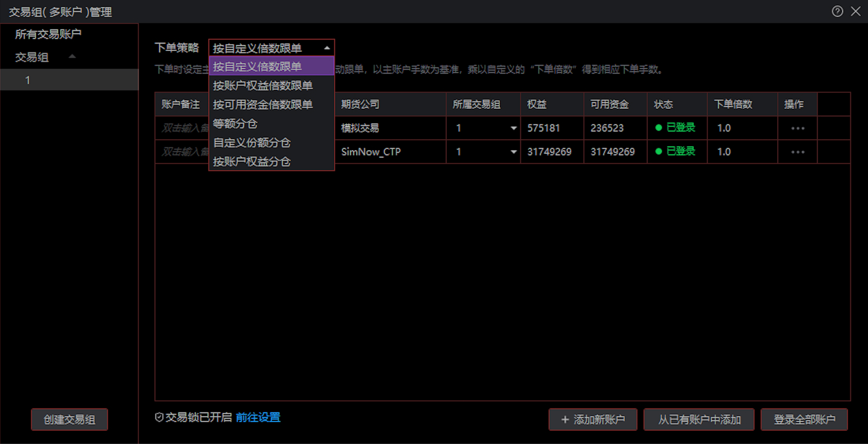The width and height of the screenshot is (868, 444).
Task: Click green status dot in SimNow_CTP row
Action: 658,151
